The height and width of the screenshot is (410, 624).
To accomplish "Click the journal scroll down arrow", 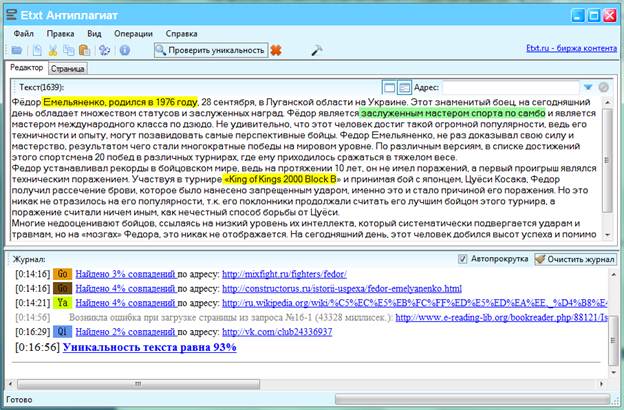I will coord(613,372).
